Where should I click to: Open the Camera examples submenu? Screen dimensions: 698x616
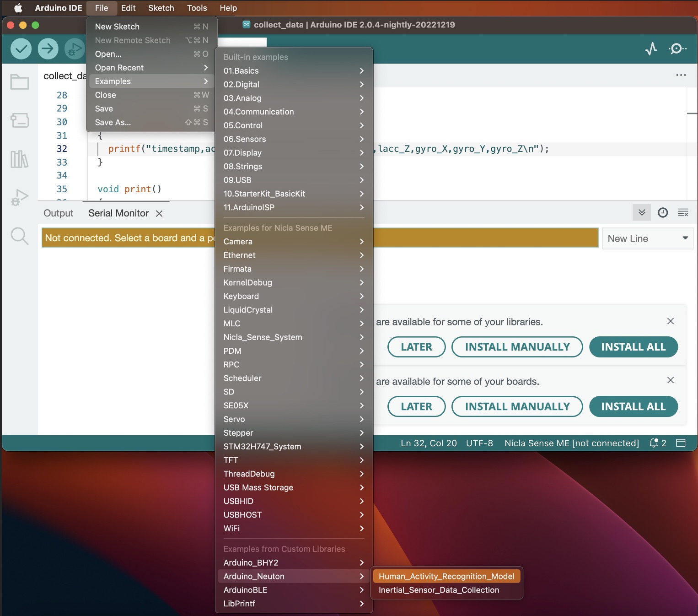click(294, 242)
